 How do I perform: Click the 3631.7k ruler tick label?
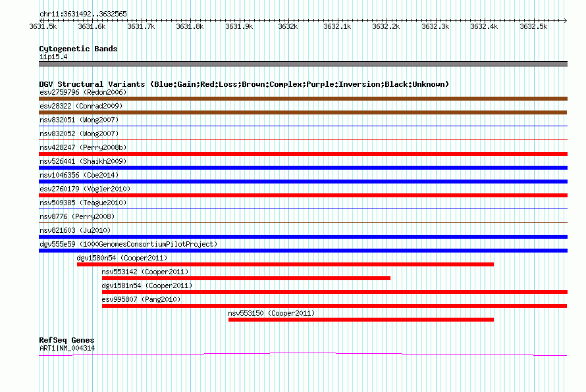[141, 26]
